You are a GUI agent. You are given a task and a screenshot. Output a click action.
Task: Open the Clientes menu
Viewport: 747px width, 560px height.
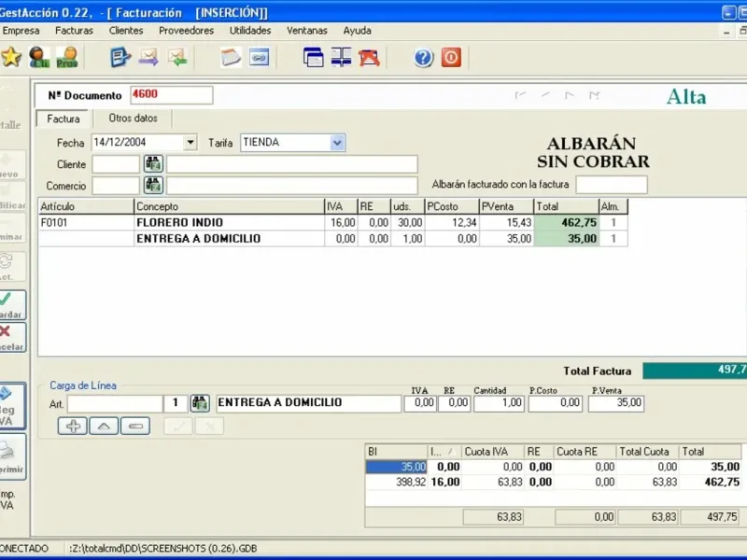point(126,31)
